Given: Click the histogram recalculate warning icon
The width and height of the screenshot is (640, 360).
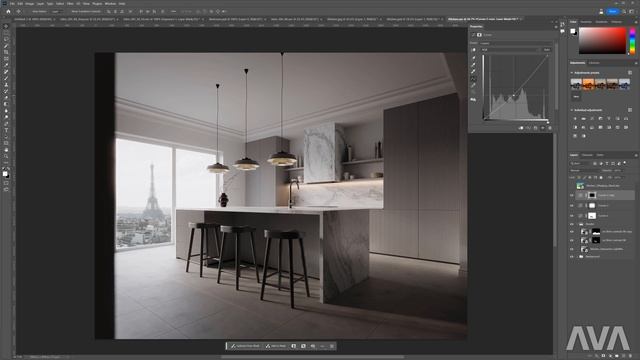Looking at the screenshot, I should tap(473, 99).
